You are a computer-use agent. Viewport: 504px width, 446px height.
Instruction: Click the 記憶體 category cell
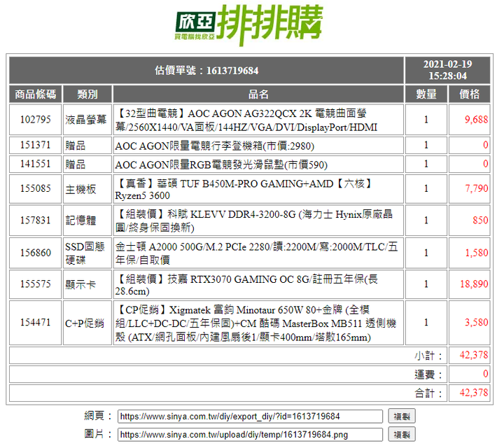point(87,221)
